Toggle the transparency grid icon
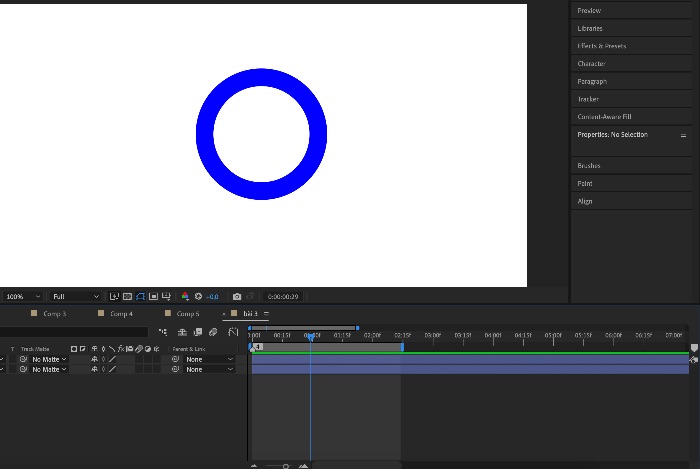 coord(127,296)
